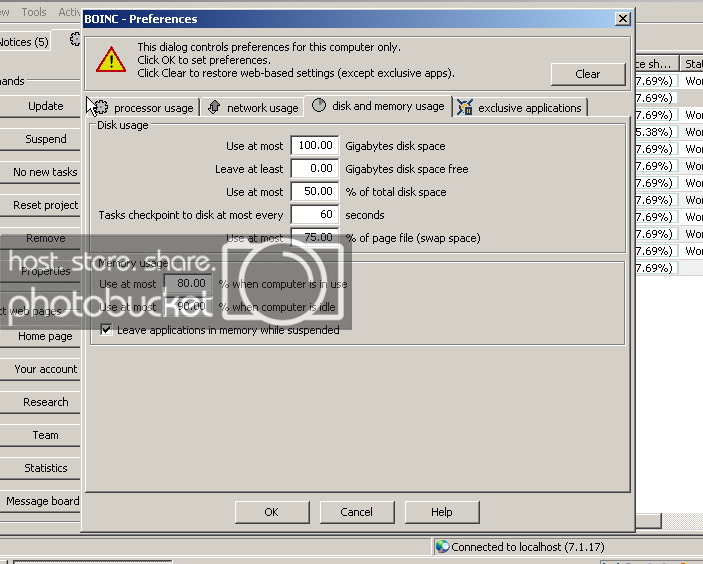Click the Cancel button

pyautogui.click(x=356, y=512)
